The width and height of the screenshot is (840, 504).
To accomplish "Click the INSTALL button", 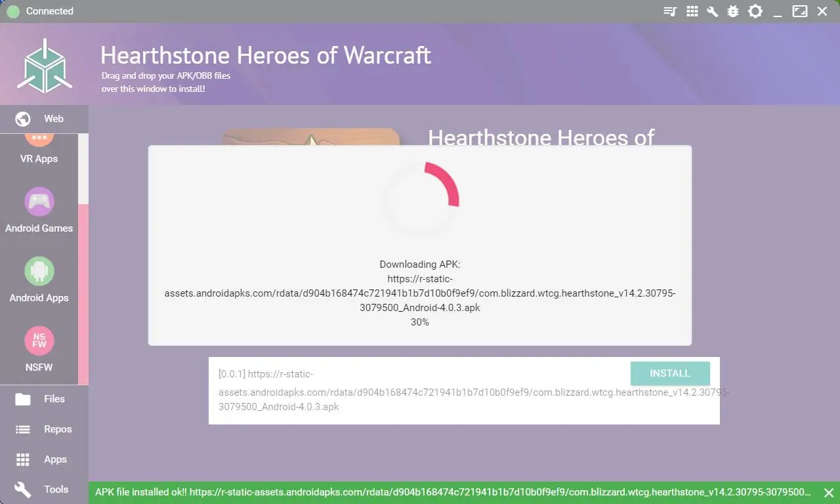I will (x=670, y=373).
